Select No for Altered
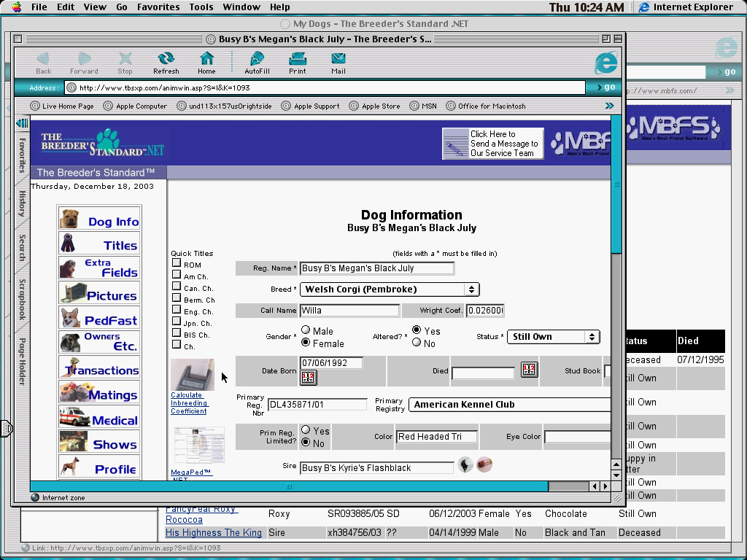 pos(417,343)
